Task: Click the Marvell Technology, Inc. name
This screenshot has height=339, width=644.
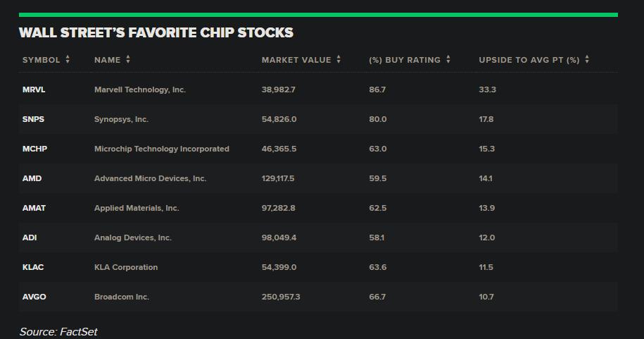Action: click(x=140, y=90)
